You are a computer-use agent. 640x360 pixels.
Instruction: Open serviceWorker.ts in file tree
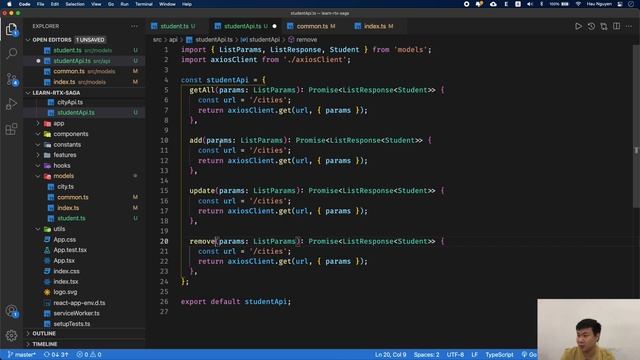pyautogui.click(x=76, y=313)
